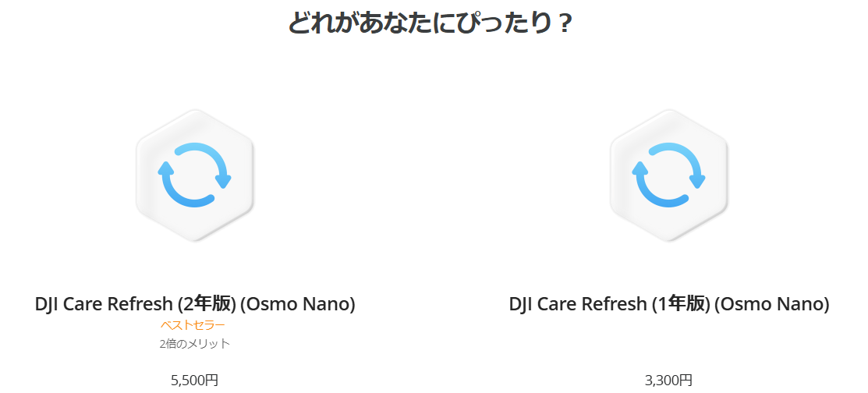This screenshot has width=868, height=393.
Task: Click the orange ベストセラー badge
Action: pos(193,325)
